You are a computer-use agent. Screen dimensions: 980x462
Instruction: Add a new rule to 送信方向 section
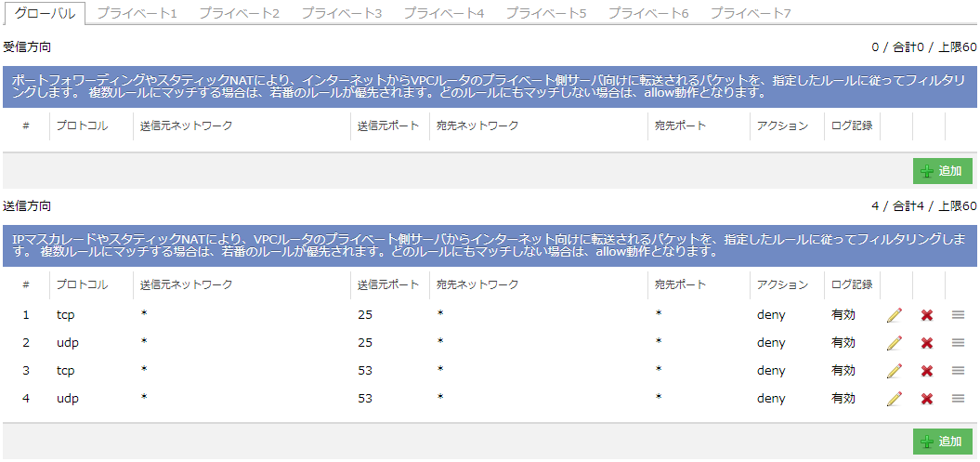click(943, 442)
